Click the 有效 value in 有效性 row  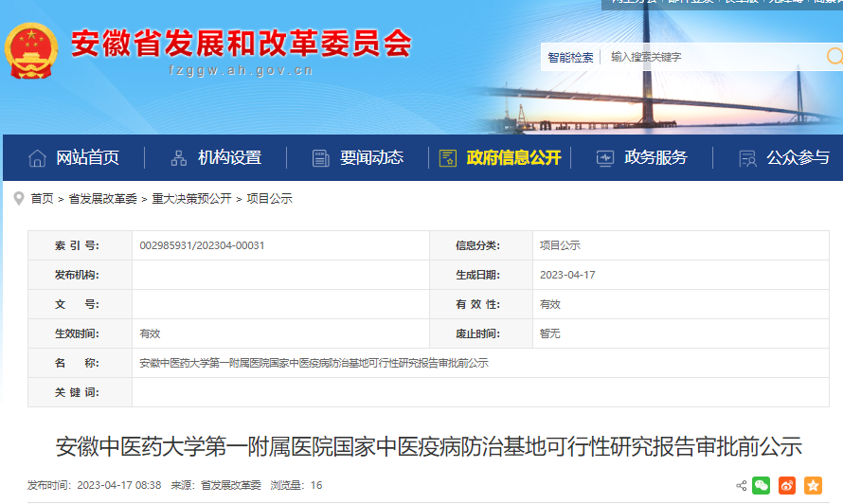[550, 304]
